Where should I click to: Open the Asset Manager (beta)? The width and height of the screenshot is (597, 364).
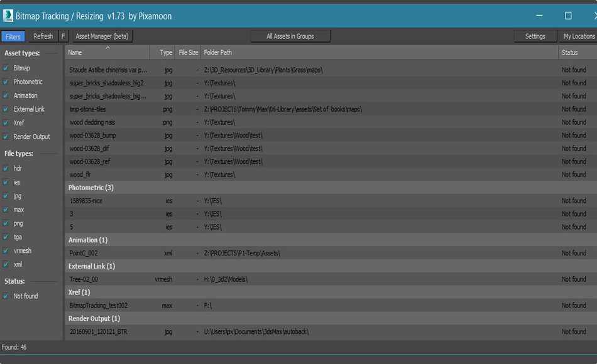pyautogui.click(x=102, y=36)
